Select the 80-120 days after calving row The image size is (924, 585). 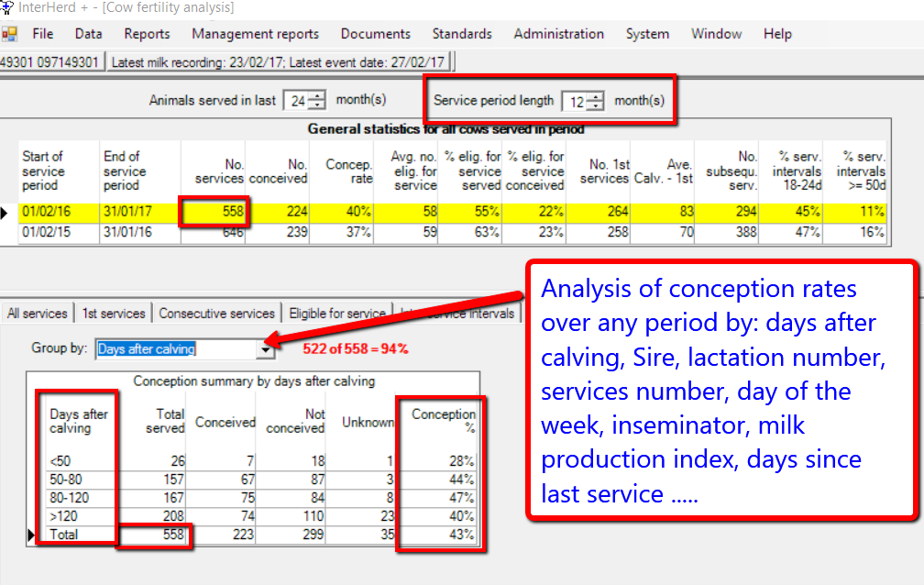pos(262,498)
